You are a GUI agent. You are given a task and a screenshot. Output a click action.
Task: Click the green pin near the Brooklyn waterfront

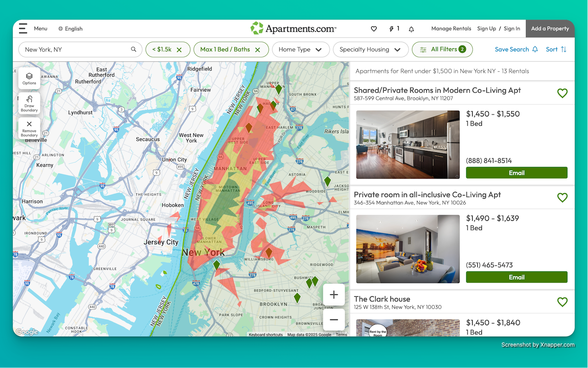point(216,265)
